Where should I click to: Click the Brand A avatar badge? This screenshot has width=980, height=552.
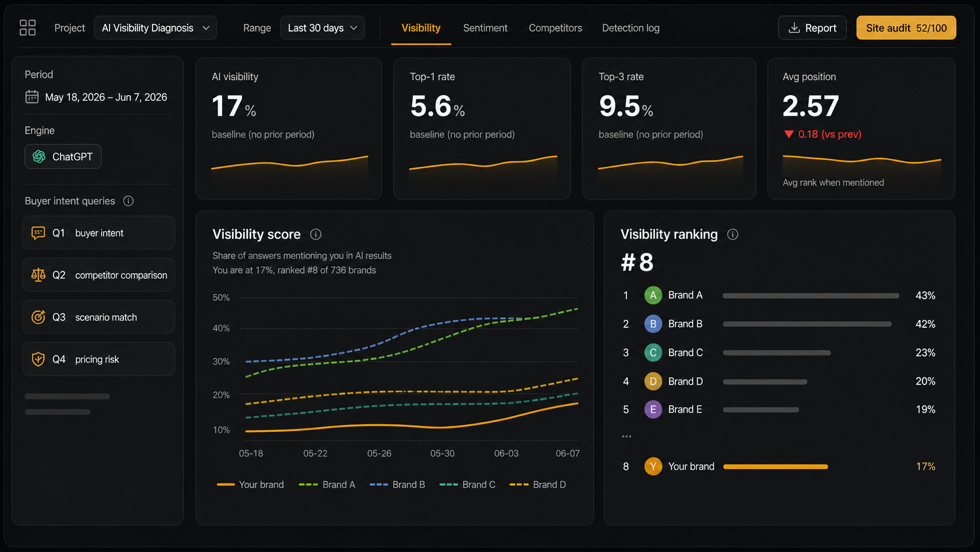[653, 295]
